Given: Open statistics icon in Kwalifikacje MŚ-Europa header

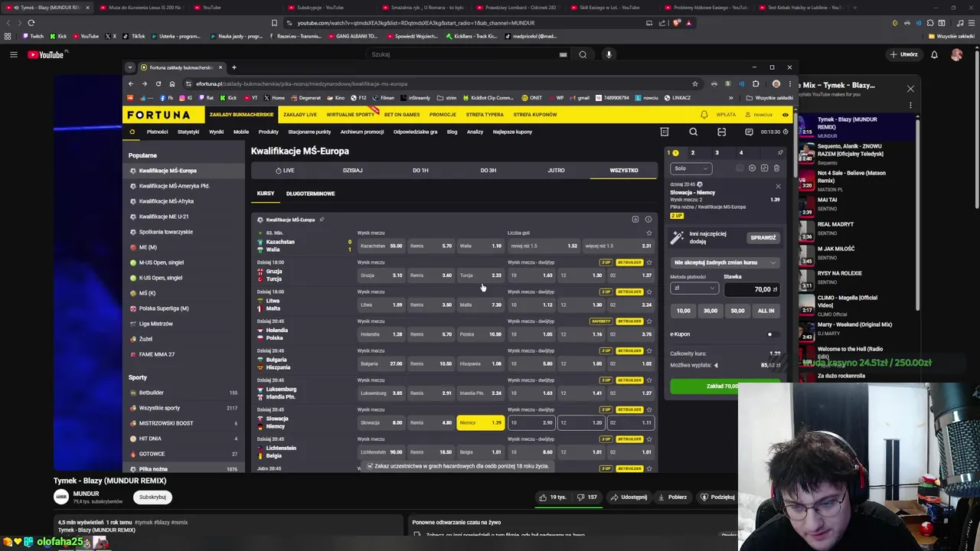Looking at the screenshot, I should tap(635, 220).
